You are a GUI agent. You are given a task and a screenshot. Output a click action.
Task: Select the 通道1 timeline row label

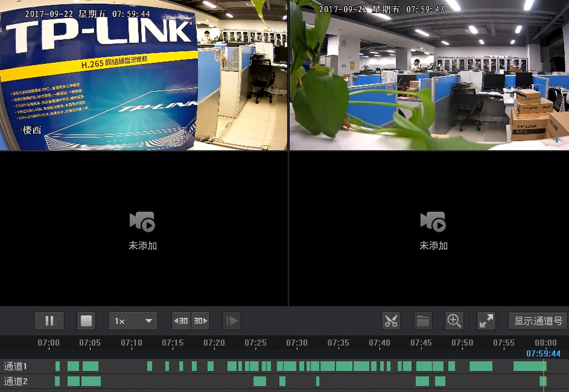pyautogui.click(x=15, y=366)
